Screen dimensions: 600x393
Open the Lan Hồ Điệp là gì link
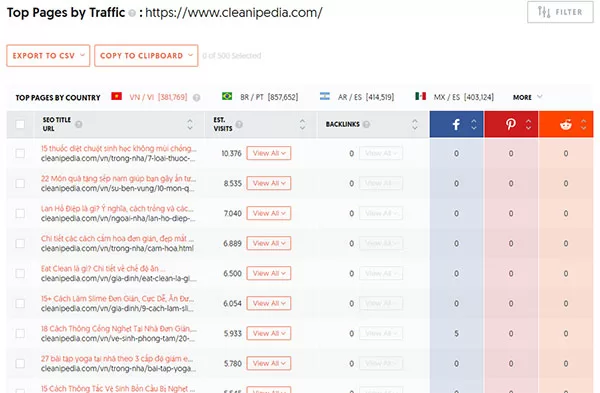(x=117, y=209)
